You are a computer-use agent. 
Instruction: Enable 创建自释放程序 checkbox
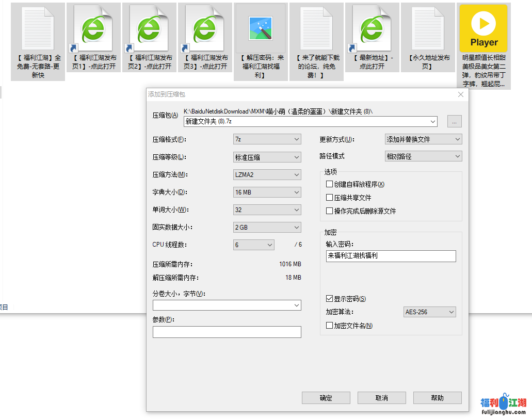click(330, 184)
